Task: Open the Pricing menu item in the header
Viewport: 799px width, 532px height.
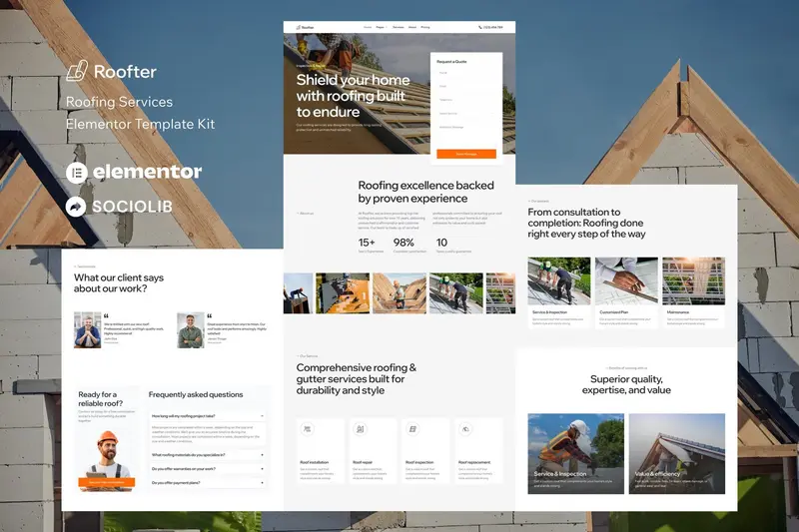Action: click(425, 27)
